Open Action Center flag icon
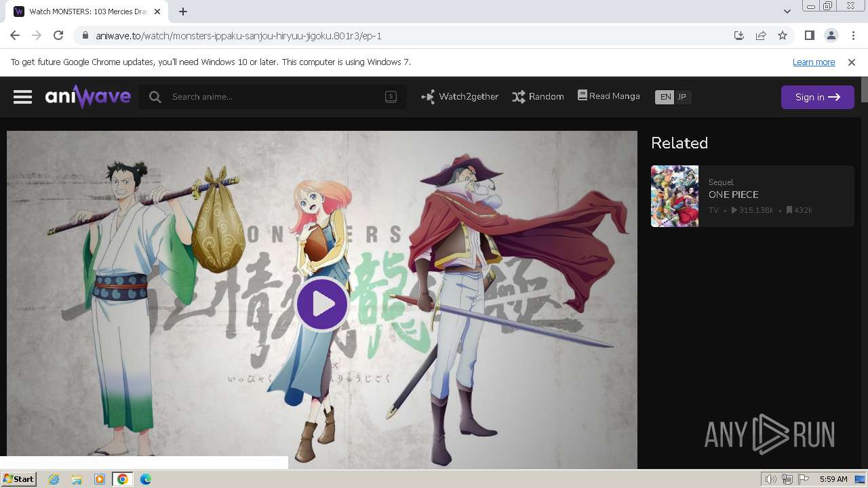The image size is (868, 488). pos(804,479)
